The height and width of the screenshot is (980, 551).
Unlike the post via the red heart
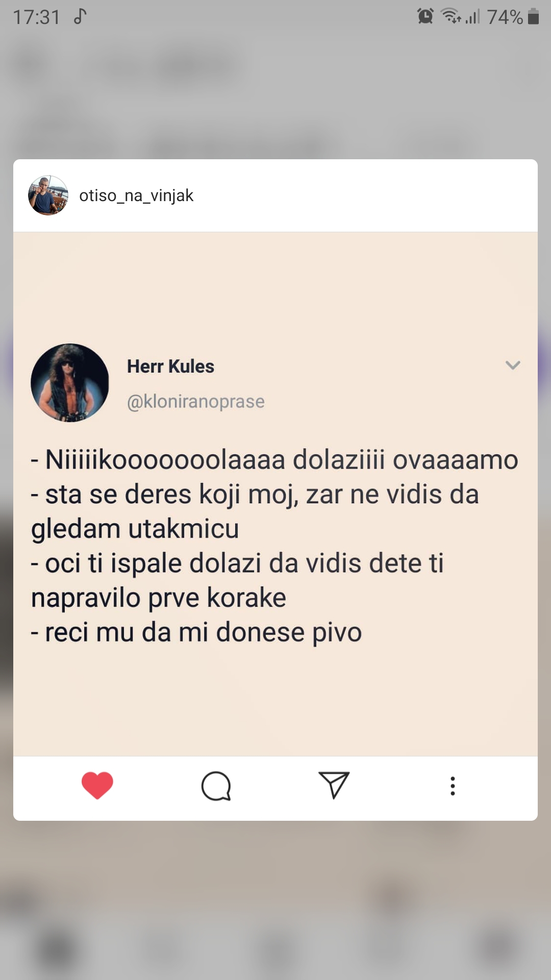(97, 785)
